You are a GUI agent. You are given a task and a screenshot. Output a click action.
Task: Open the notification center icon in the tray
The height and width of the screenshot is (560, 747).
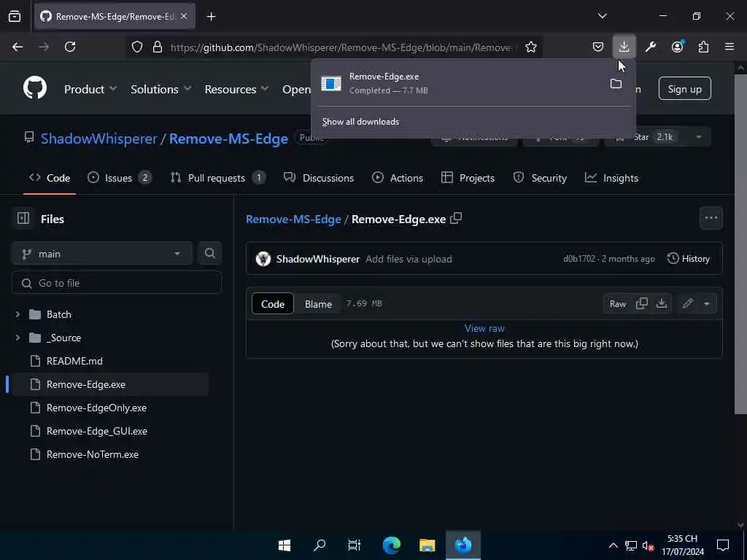(723, 545)
